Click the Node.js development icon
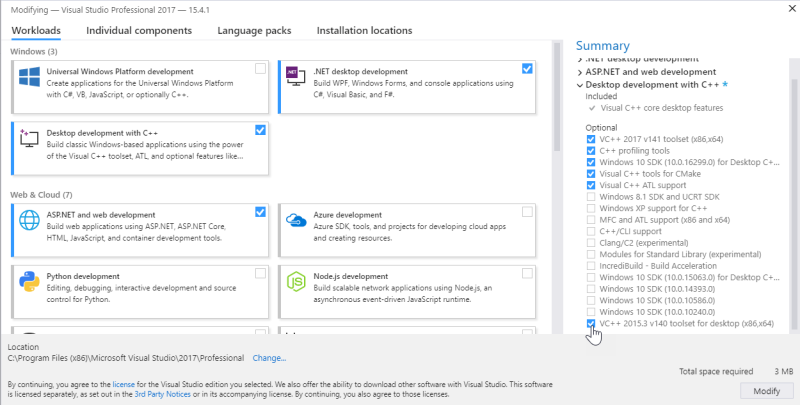Screen dimensions: 800x405 pos(296,282)
